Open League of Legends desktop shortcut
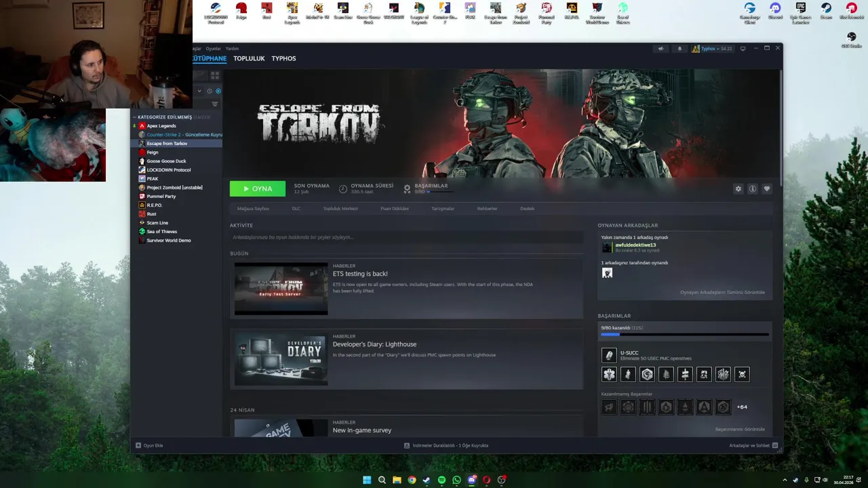 tap(419, 13)
